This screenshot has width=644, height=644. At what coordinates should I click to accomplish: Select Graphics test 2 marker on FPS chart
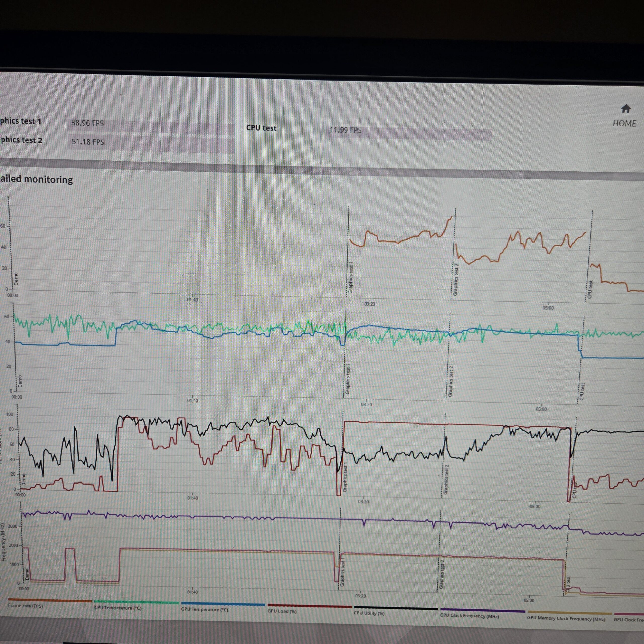click(x=456, y=279)
